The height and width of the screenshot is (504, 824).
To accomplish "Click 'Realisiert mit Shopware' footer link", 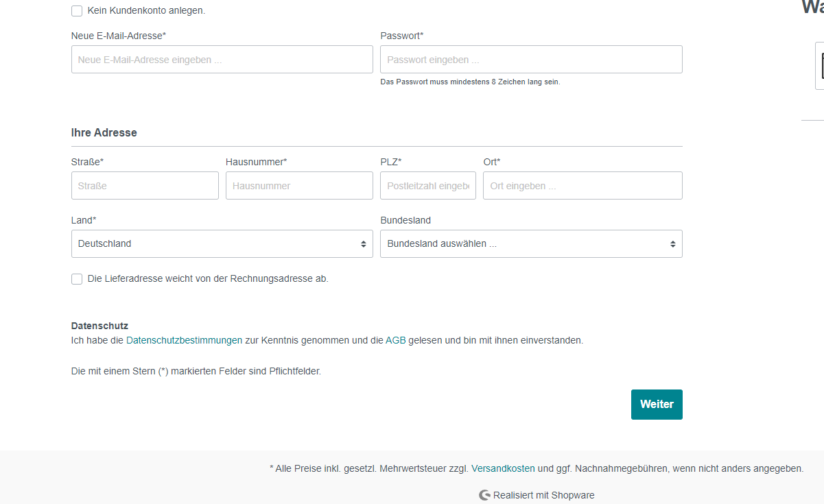I will coord(545,495).
